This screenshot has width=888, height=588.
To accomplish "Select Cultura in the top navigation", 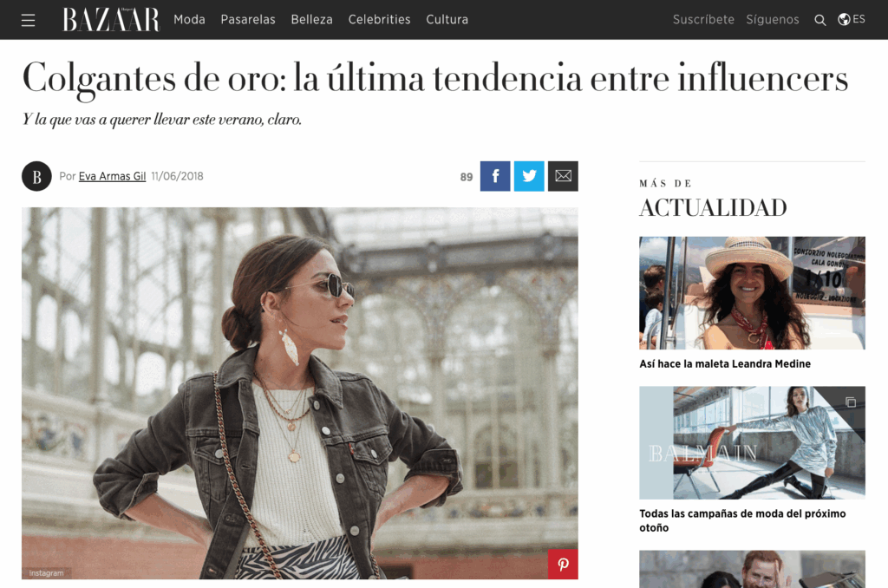I will [447, 20].
